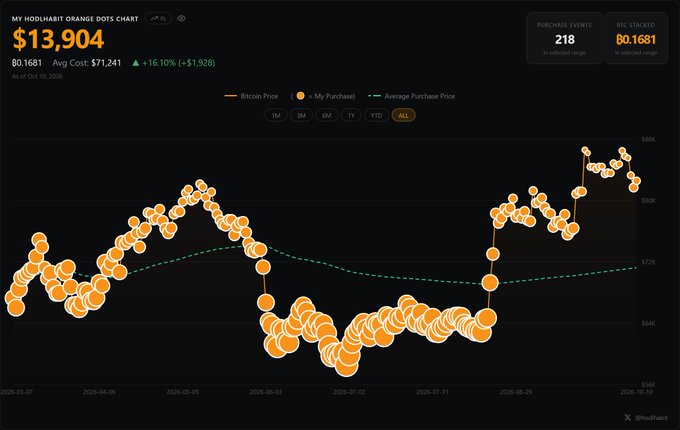
Task: Switch chart to 1Y range
Action: click(x=351, y=115)
